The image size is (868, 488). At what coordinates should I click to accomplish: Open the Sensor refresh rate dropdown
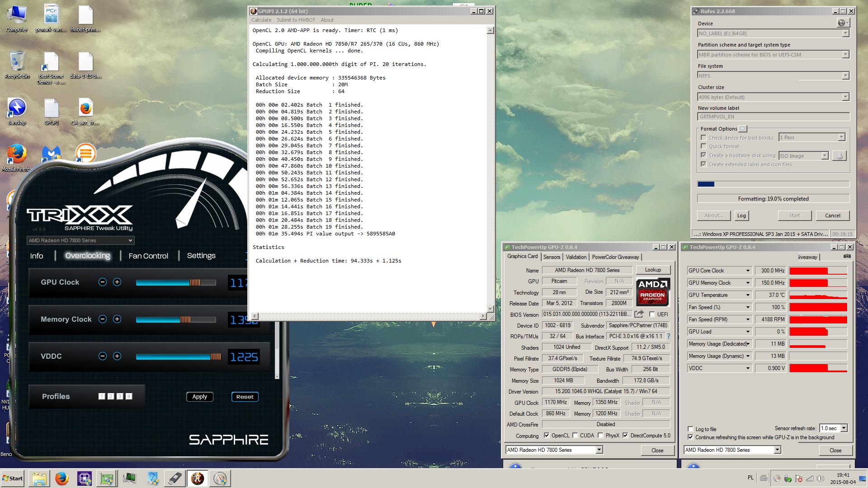834,428
